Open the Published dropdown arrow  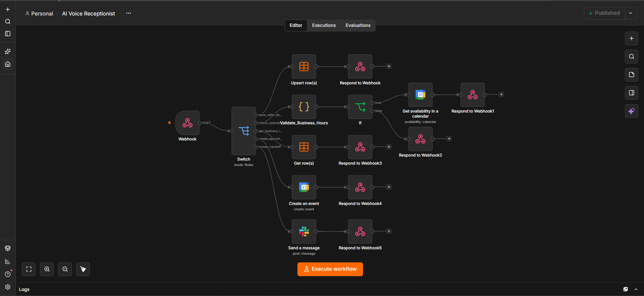[631, 13]
